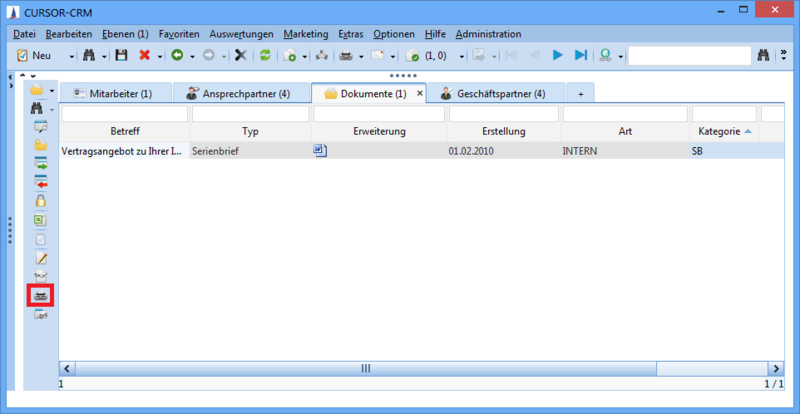Click the toolbar quick search text field
The width and height of the screenshot is (800, 414).
click(x=688, y=55)
